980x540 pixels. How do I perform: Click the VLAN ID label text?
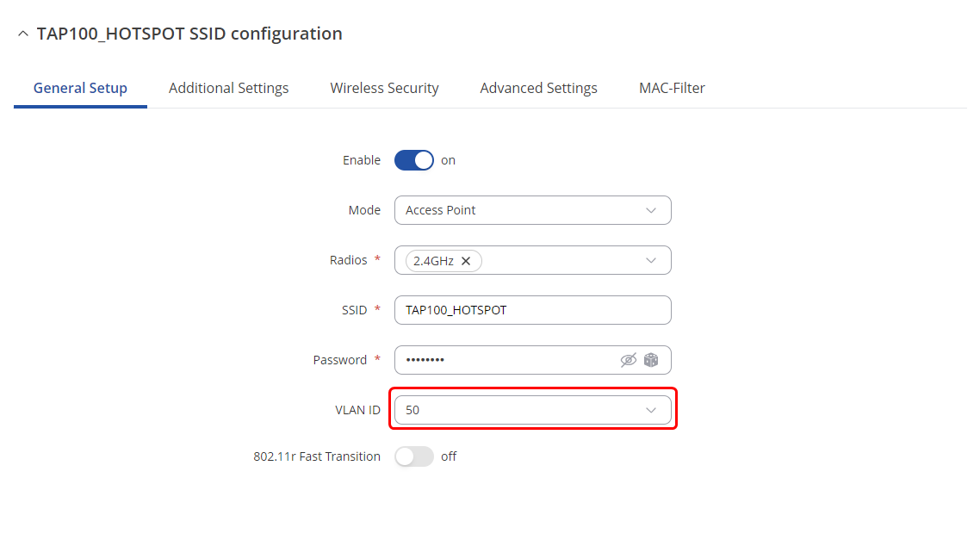tap(357, 410)
